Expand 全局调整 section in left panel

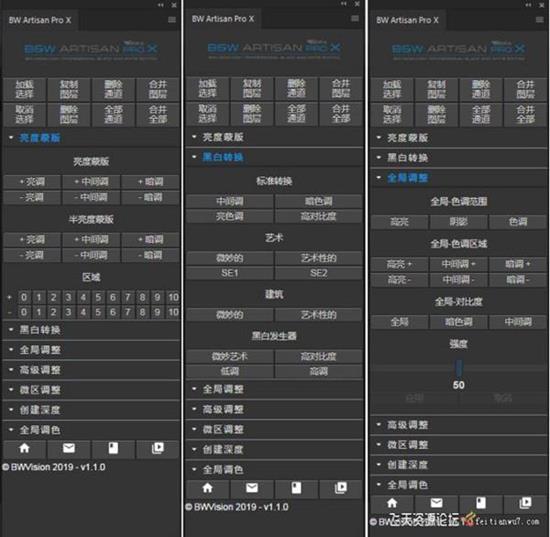pyautogui.click(x=91, y=350)
